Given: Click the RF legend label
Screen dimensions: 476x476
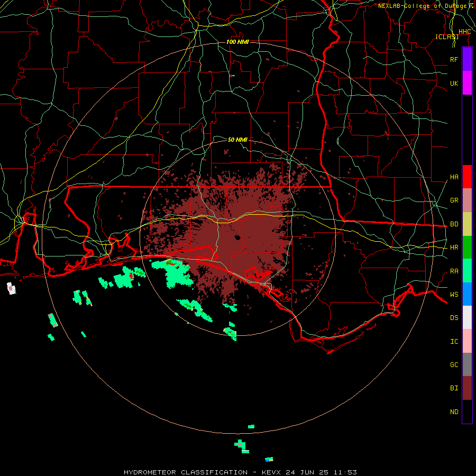Looking at the screenshot, I should 454,59.
